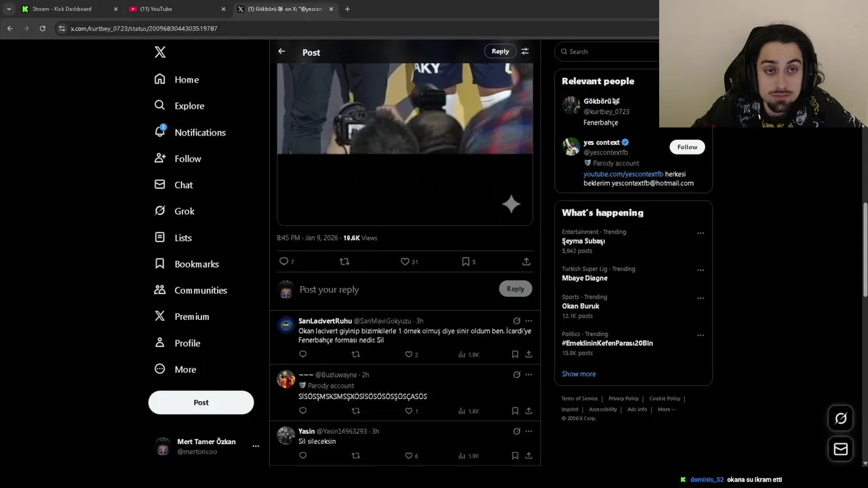Image resolution: width=868 pixels, height=488 pixels.
Task: Open more options on Yasin's reply
Action: 529,431
